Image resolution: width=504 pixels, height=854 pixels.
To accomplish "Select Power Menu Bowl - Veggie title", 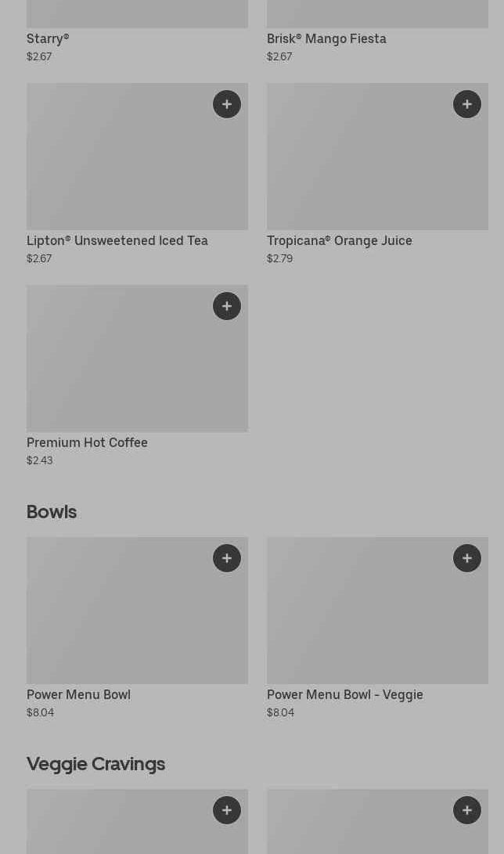I will pyautogui.click(x=345, y=695).
